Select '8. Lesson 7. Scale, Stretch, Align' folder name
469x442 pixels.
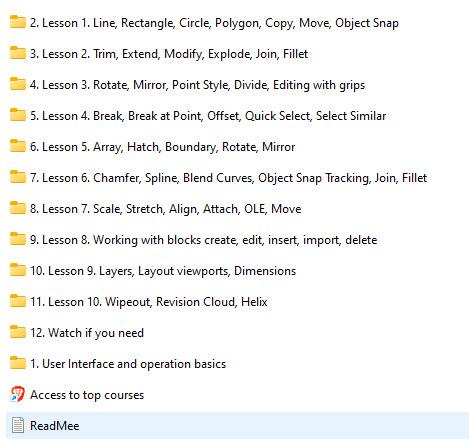point(166,209)
